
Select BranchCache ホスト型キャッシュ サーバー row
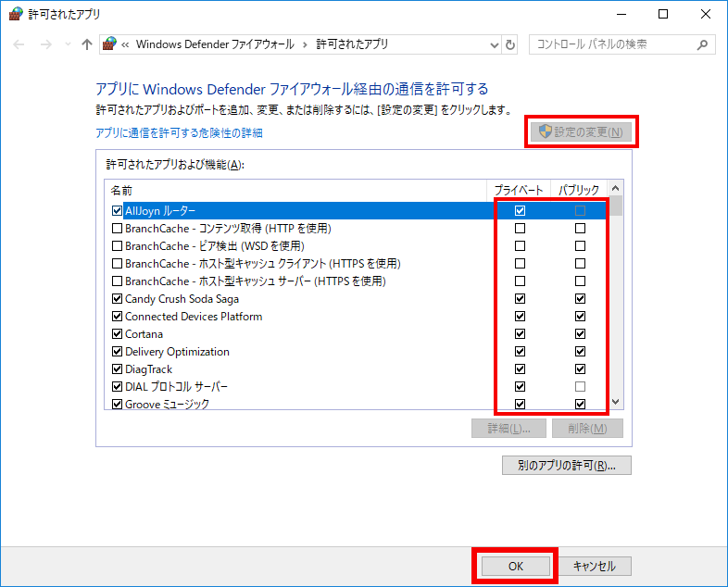point(356,281)
